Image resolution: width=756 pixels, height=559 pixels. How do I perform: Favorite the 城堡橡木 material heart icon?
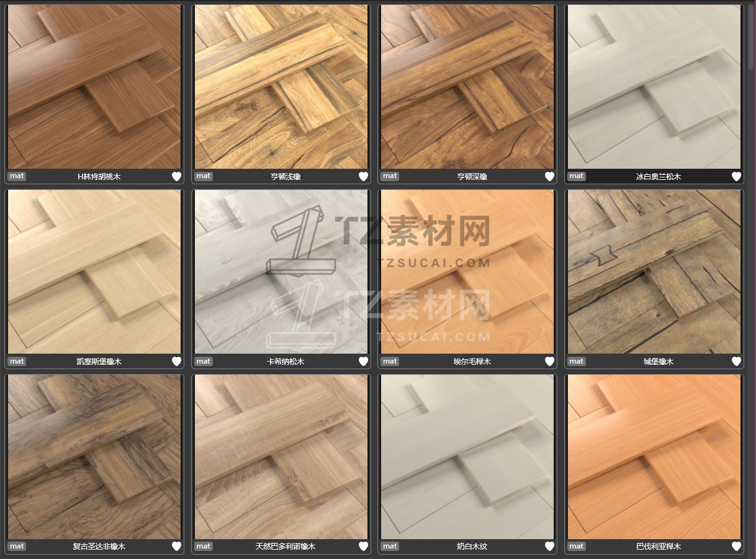pos(736,361)
